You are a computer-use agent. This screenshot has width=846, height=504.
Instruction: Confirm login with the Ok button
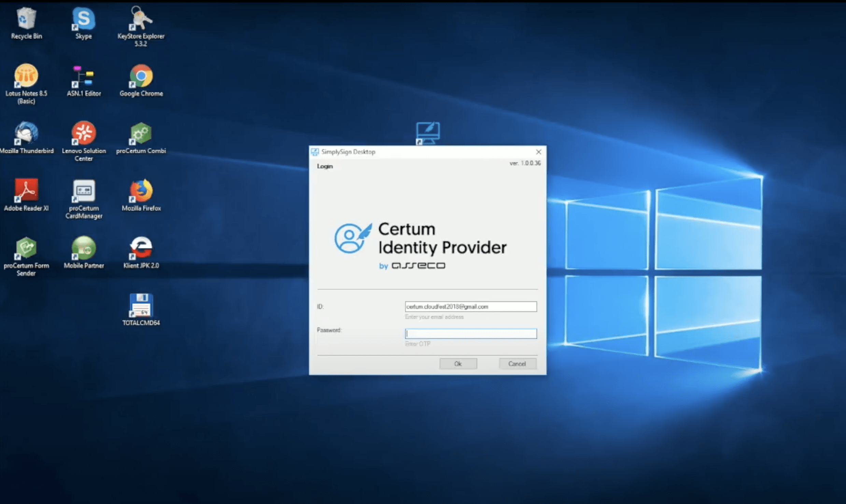coord(458,364)
